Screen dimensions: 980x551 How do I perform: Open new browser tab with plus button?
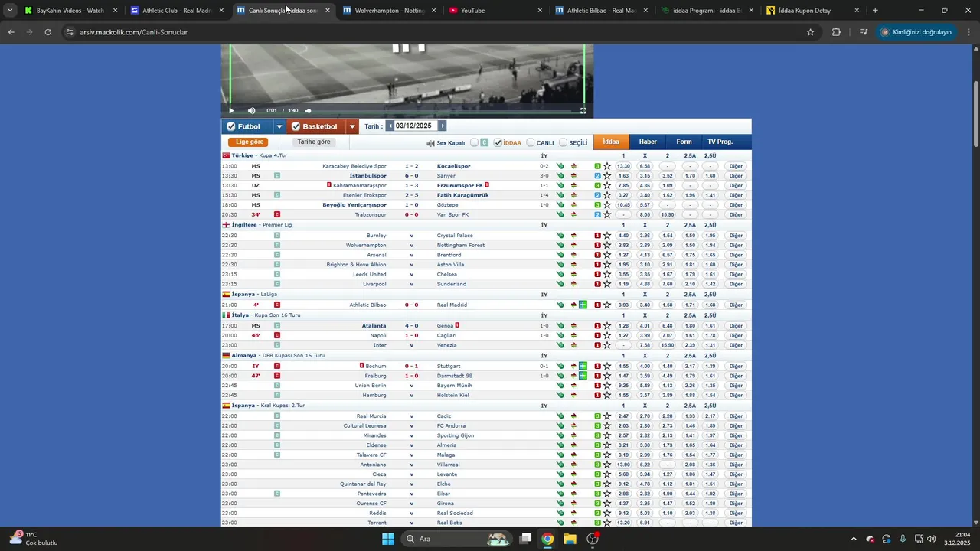(x=875, y=11)
